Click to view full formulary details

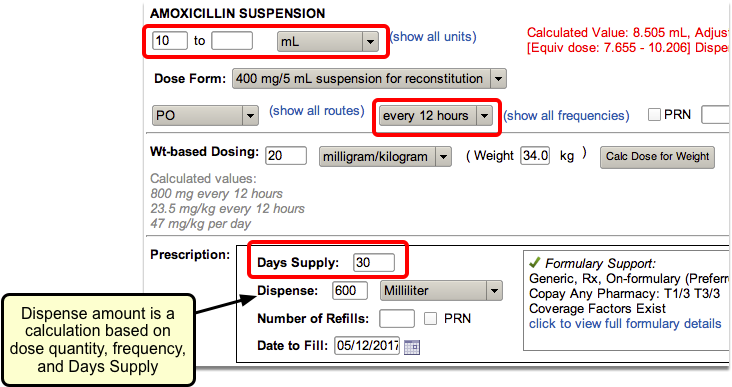pyautogui.click(x=625, y=324)
